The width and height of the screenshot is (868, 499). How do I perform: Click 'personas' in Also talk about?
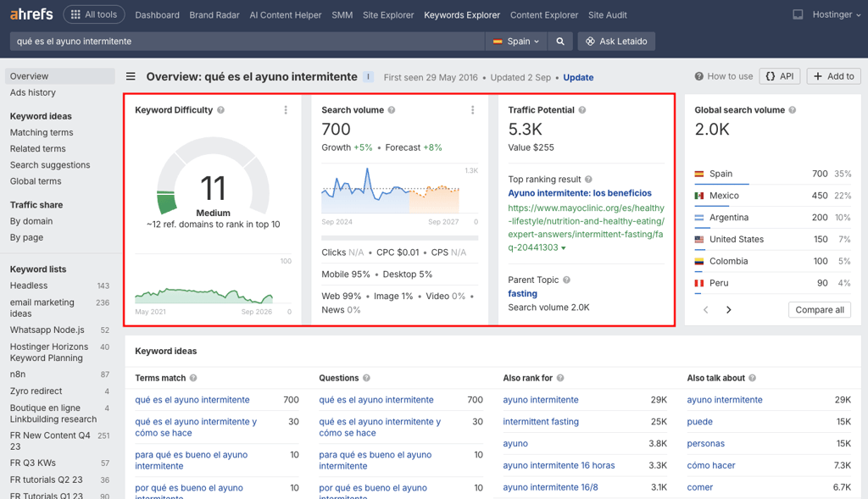click(705, 443)
